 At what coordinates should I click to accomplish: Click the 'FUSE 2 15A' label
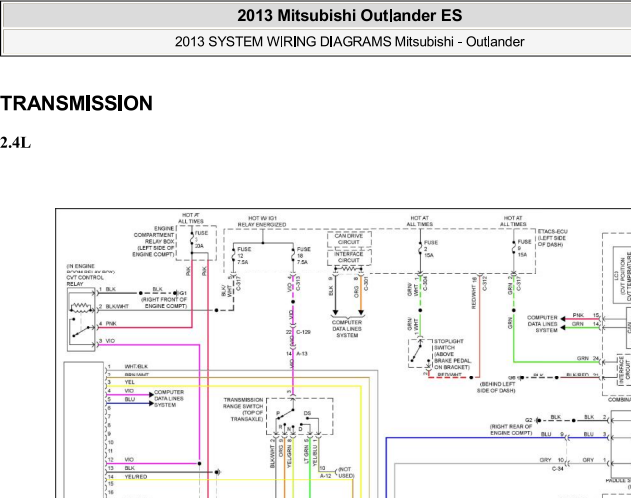pyautogui.click(x=430, y=249)
